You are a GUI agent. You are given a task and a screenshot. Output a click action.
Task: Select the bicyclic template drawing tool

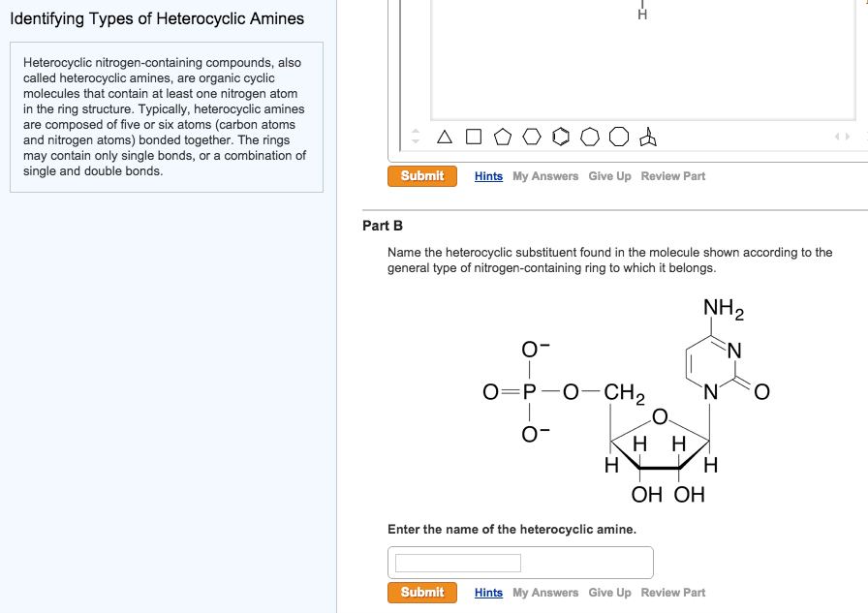649,137
